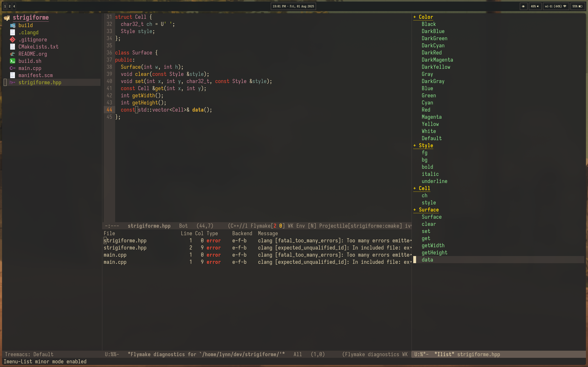Image resolution: width=588 pixels, height=367 pixels.
Task: Switch to workspace 1
Action: click(x=5, y=6)
